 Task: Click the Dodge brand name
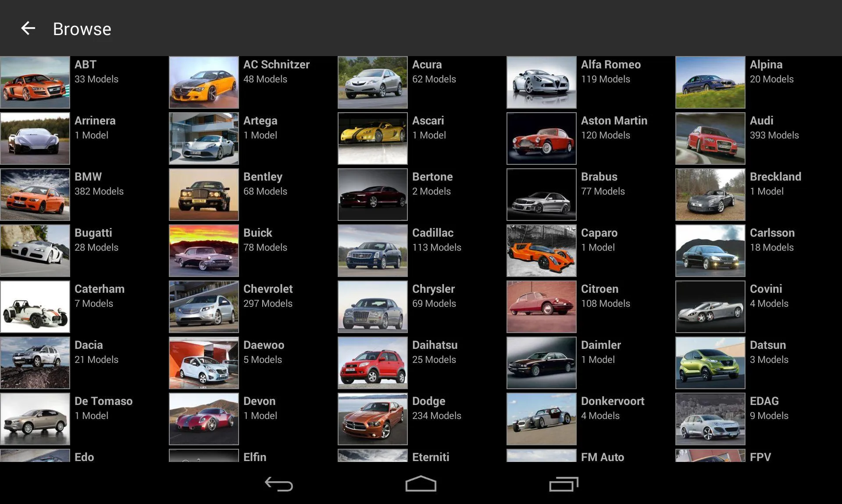428,401
